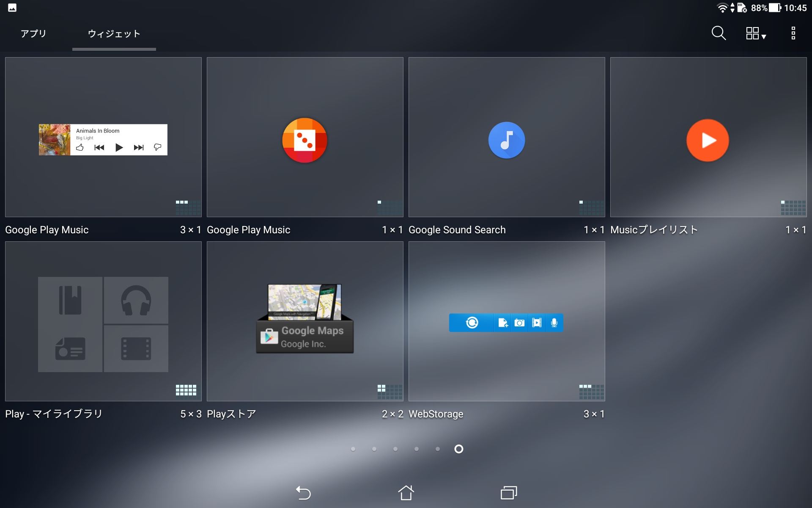Tap the battery status icon
Screen dimensions: 812x508
[x=775, y=8]
